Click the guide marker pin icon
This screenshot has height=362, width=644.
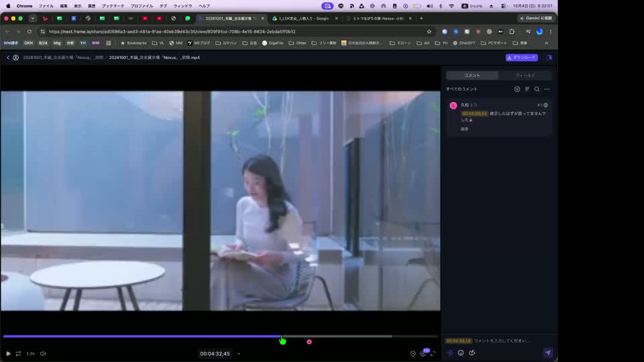pyautogui.click(x=413, y=353)
